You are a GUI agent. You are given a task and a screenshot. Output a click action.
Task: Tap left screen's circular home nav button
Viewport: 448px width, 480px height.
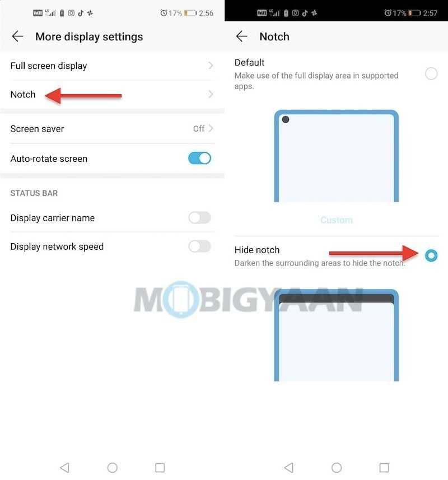pos(113,468)
